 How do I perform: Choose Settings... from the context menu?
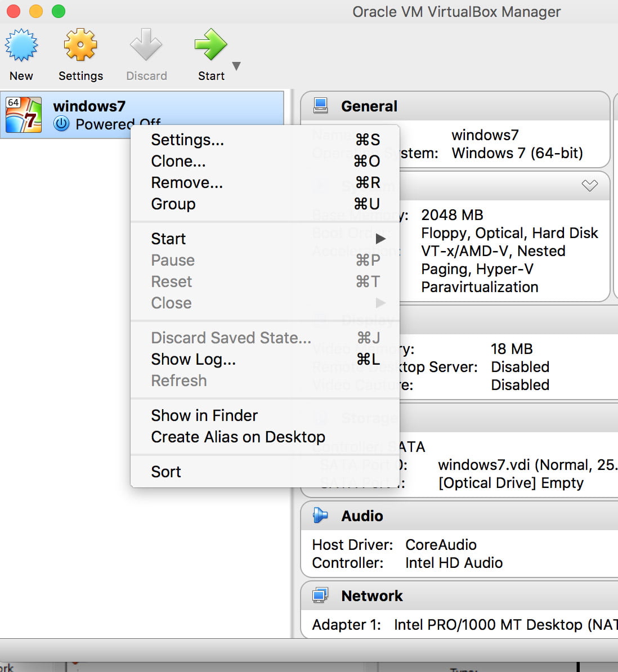click(x=187, y=140)
